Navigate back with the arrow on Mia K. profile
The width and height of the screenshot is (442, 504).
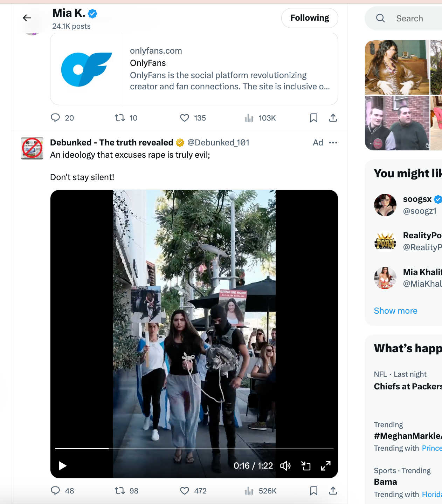pyautogui.click(x=26, y=18)
